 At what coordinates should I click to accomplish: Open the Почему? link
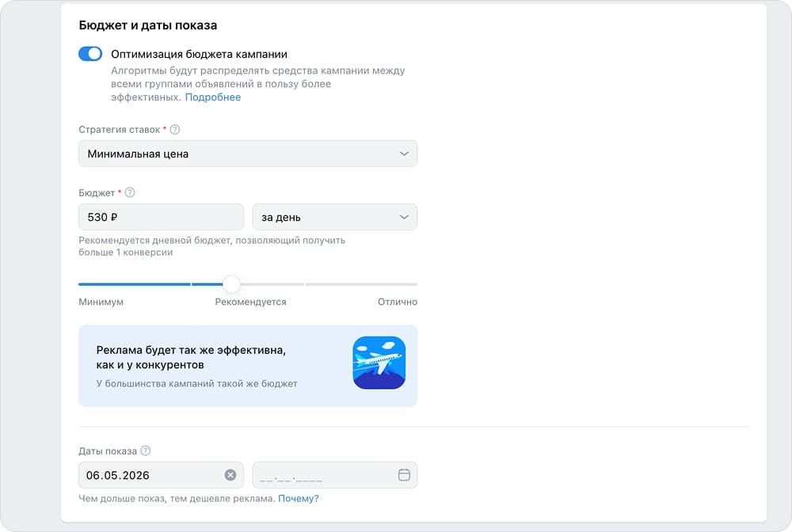coord(299,499)
